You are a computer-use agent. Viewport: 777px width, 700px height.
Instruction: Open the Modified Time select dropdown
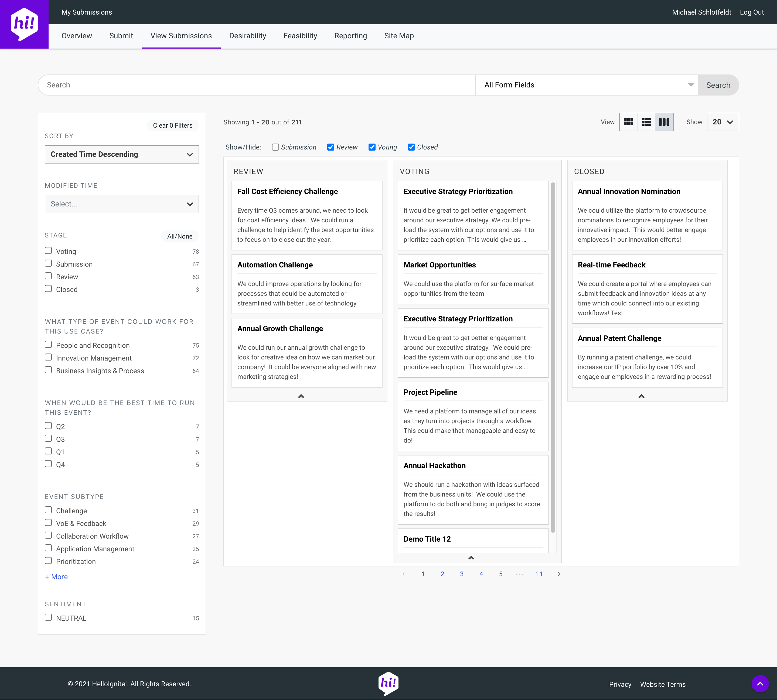[122, 204]
